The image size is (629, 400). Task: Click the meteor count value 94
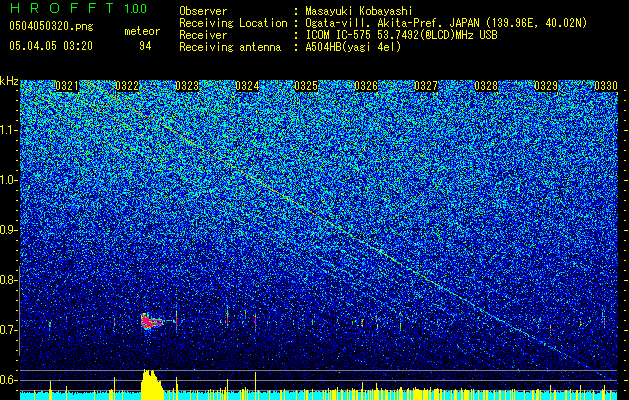pos(145,46)
